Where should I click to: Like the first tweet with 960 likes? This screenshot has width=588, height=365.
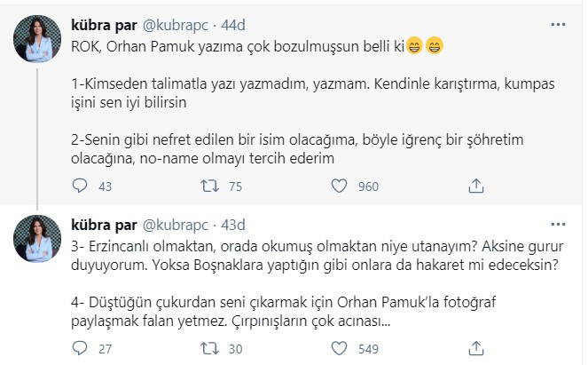pos(338,186)
